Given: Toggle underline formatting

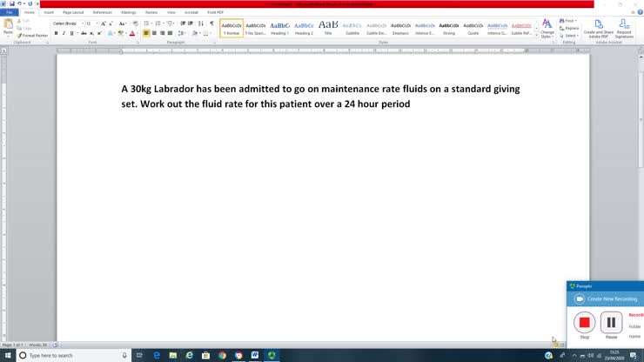Looking at the screenshot, I should (x=72, y=33).
